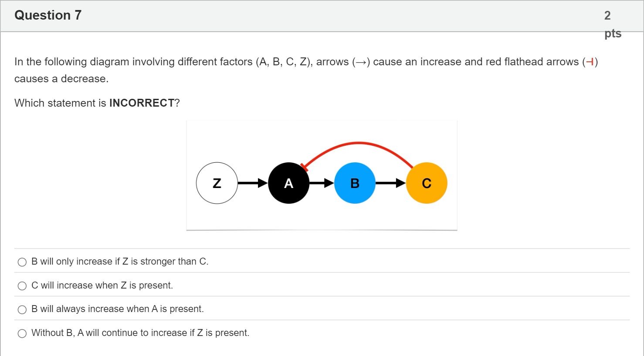
Task: Click the blue B circle node
Action: [355, 183]
